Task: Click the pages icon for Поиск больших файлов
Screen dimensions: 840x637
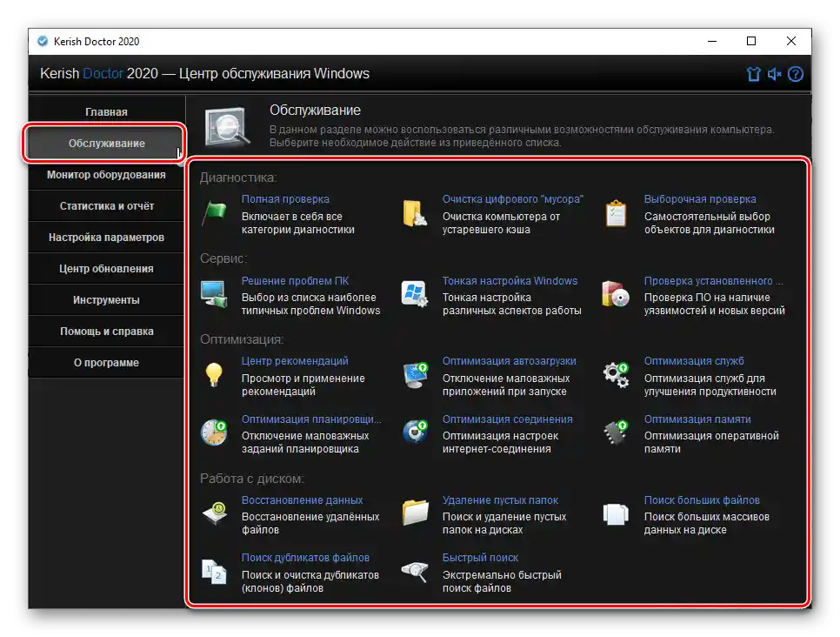Action: pyautogui.click(x=616, y=514)
